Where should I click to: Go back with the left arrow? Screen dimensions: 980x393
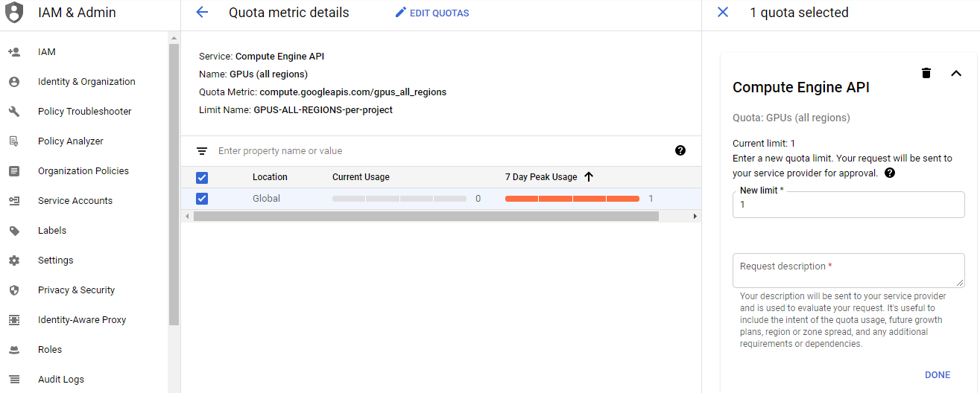202,12
